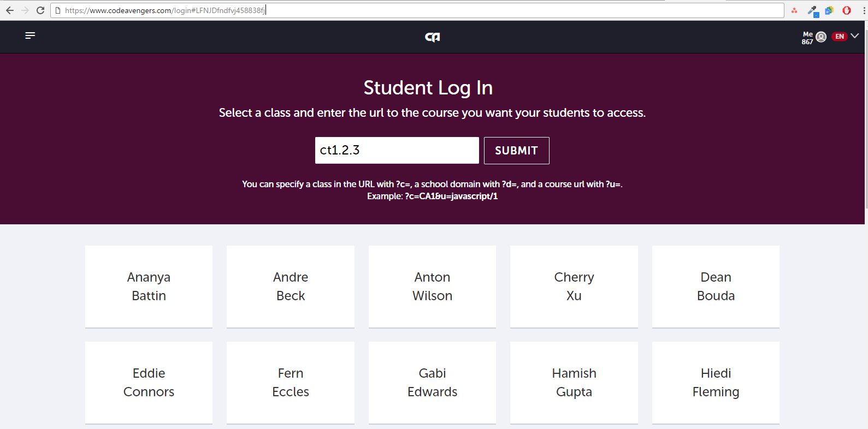868x429 pixels.
Task: Click the AdBlock hand extension icon
Action: 847,10
